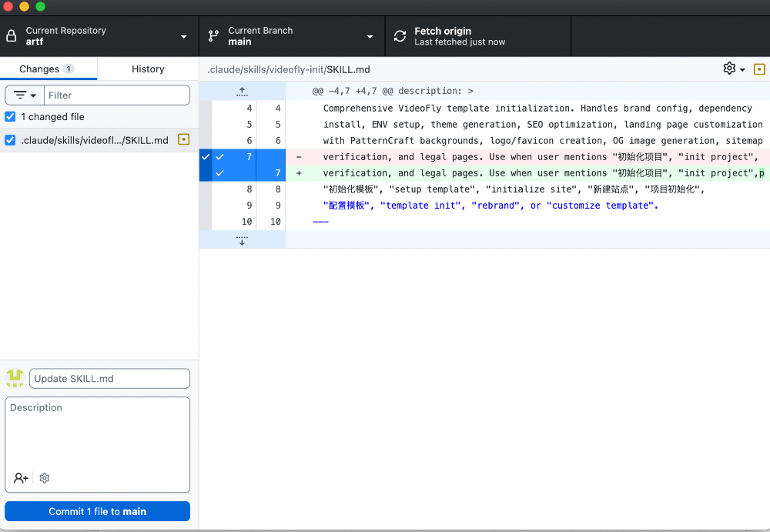Select the Changes tab
Viewport: 770px width, 532px height.
[48, 69]
